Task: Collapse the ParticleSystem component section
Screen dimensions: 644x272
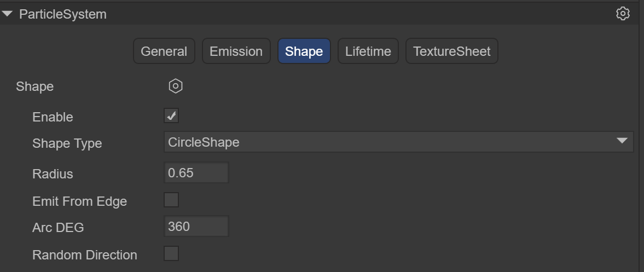Action: 8,14
